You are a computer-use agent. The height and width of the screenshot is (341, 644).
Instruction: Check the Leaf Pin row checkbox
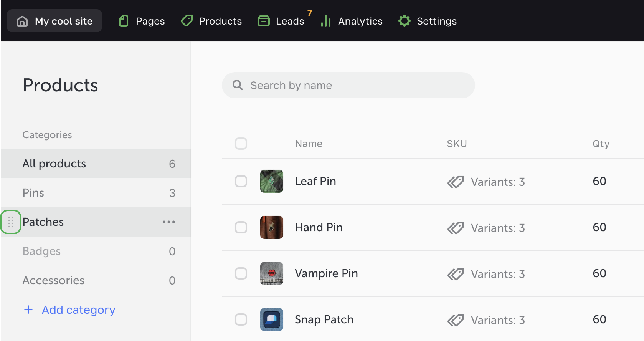pyautogui.click(x=241, y=181)
